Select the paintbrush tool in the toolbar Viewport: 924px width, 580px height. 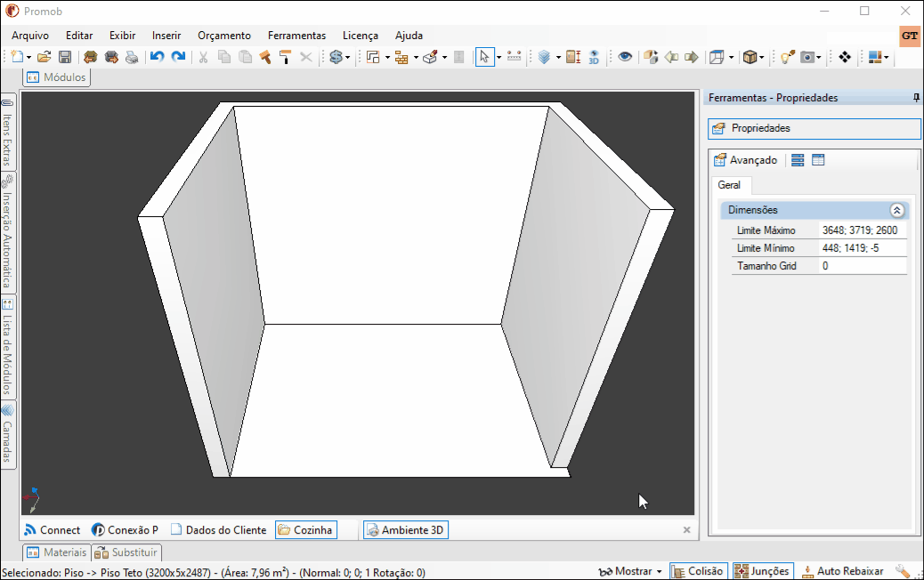coord(265,57)
